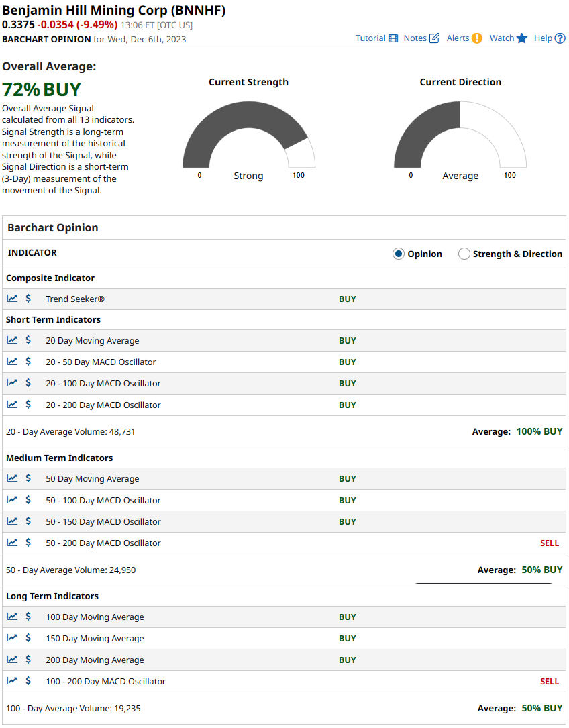Click the Tutorial link text
Image resolution: width=569 pixels, height=728 pixels.
pyautogui.click(x=370, y=38)
